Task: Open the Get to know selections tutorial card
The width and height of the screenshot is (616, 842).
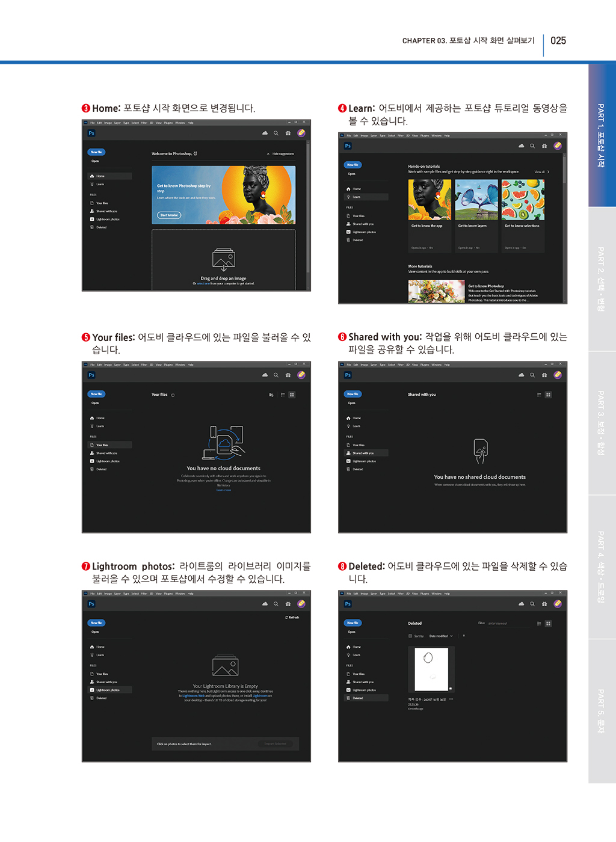Action: tap(523, 216)
